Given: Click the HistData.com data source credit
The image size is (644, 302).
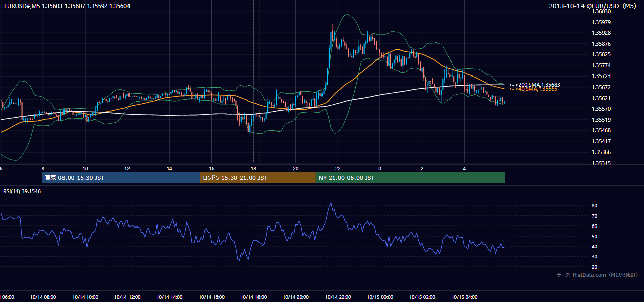Looking at the screenshot, I should click(597, 275).
